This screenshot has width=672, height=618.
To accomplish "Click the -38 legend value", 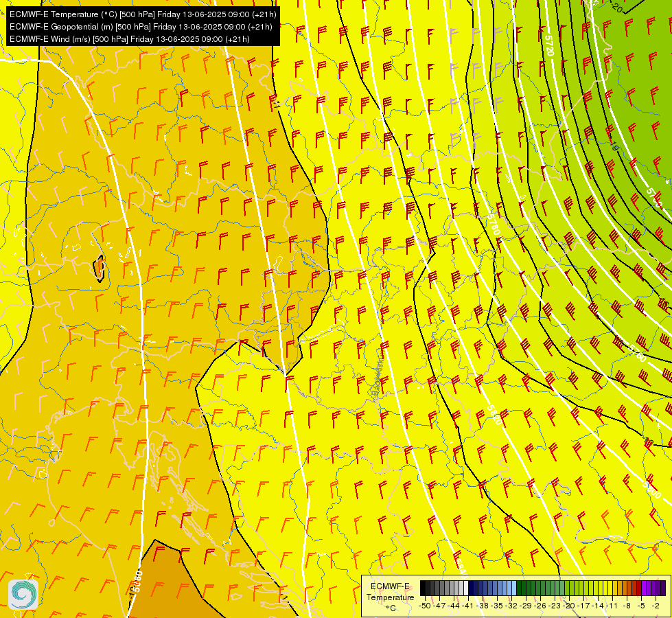I will [483, 606].
